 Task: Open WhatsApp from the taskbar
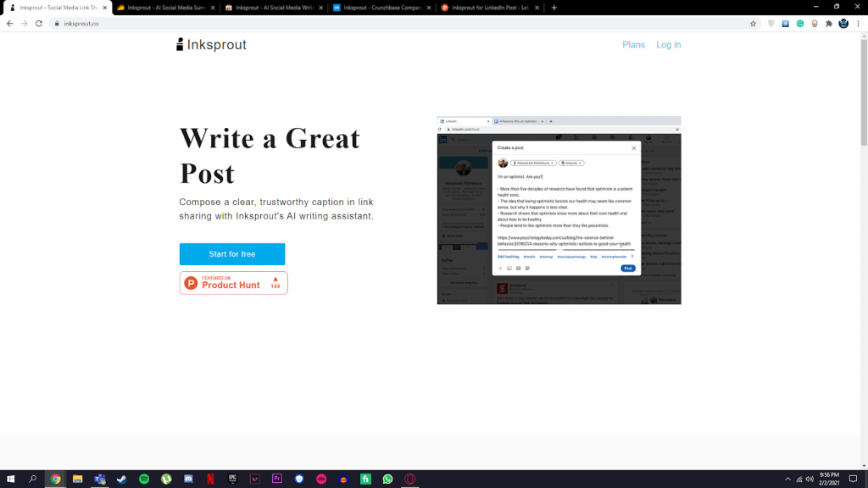coord(387,480)
